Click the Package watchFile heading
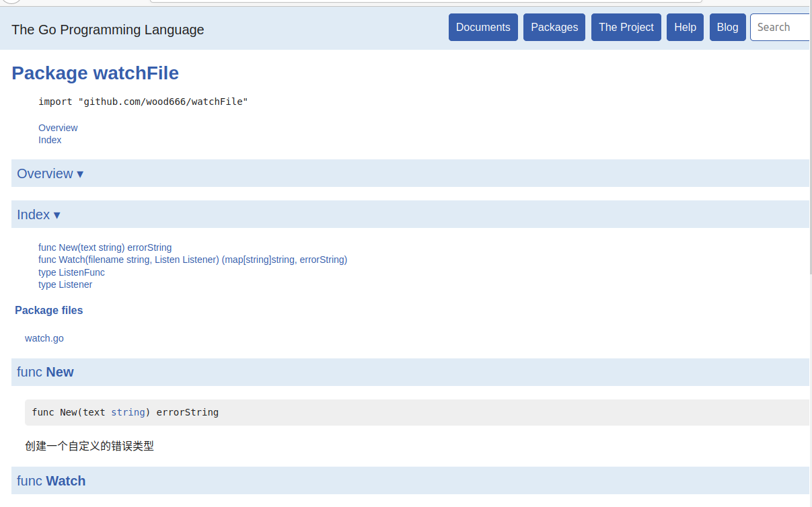 click(95, 73)
